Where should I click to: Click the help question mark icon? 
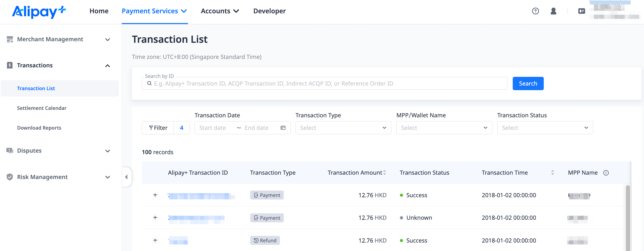click(x=535, y=11)
